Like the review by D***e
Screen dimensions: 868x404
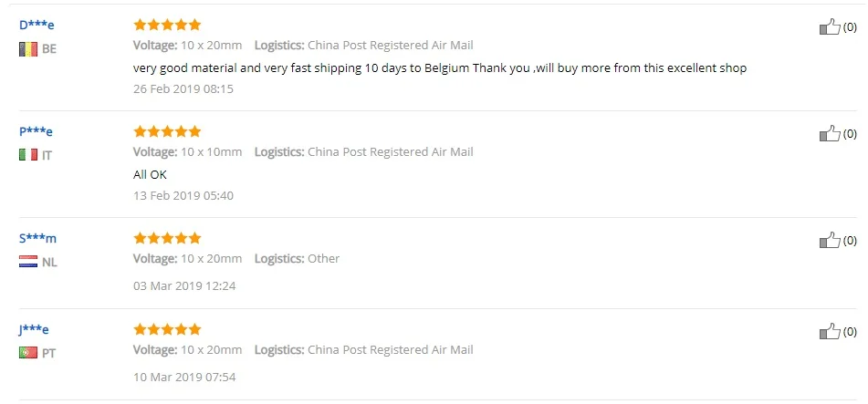click(830, 26)
